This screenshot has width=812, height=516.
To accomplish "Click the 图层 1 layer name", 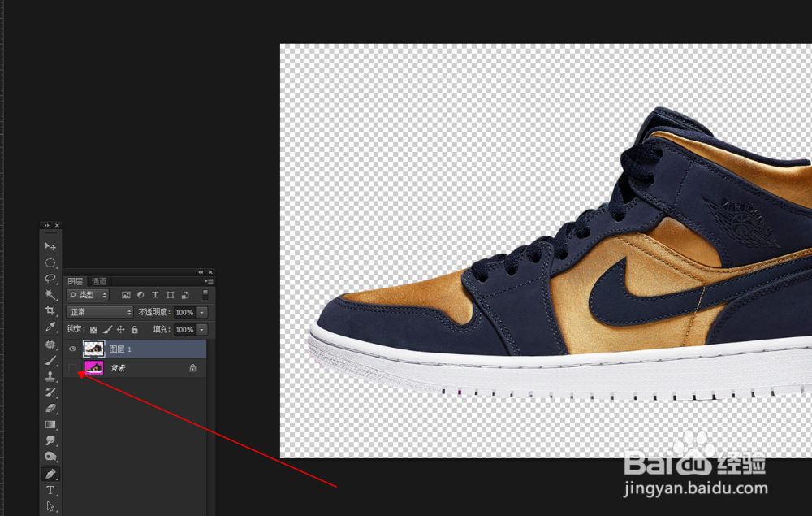I will pos(120,349).
